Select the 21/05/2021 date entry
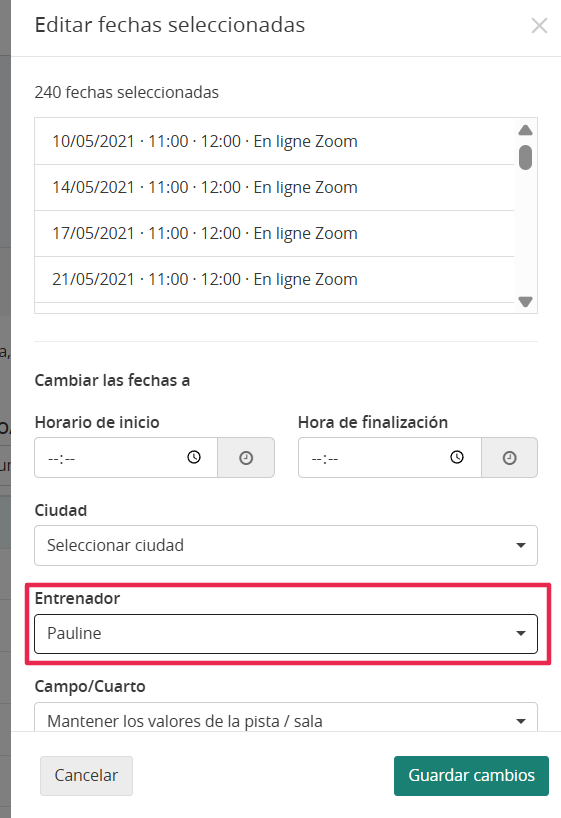561x818 pixels. pos(274,279)
